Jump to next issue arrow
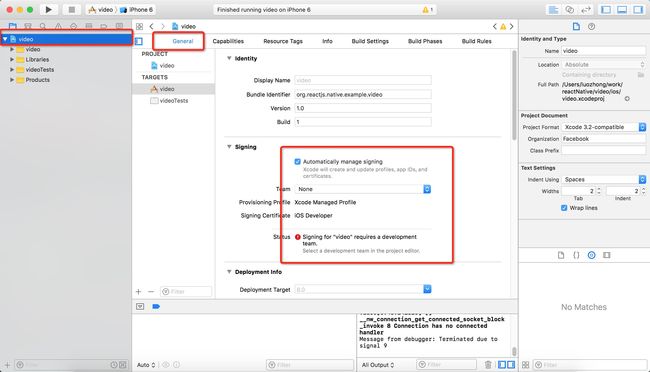This screenshot has width=650, height=372. (x=512, y=27)
